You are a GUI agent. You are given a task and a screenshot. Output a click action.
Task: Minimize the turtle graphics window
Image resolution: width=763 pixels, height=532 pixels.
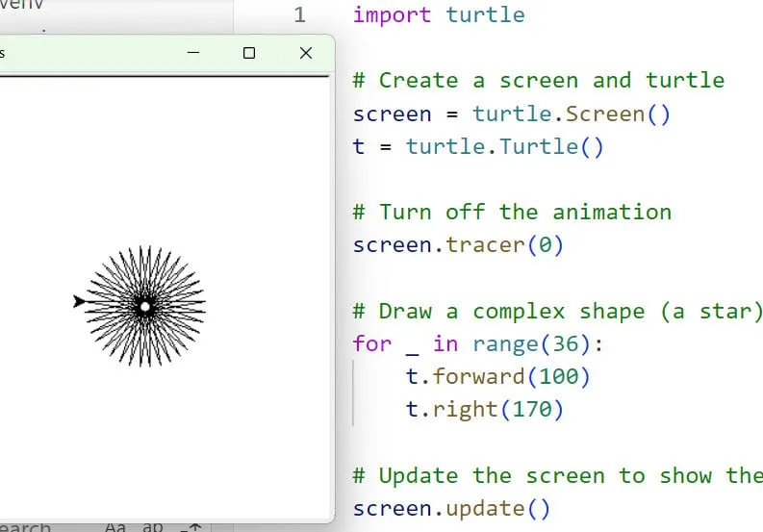(193, 54)
